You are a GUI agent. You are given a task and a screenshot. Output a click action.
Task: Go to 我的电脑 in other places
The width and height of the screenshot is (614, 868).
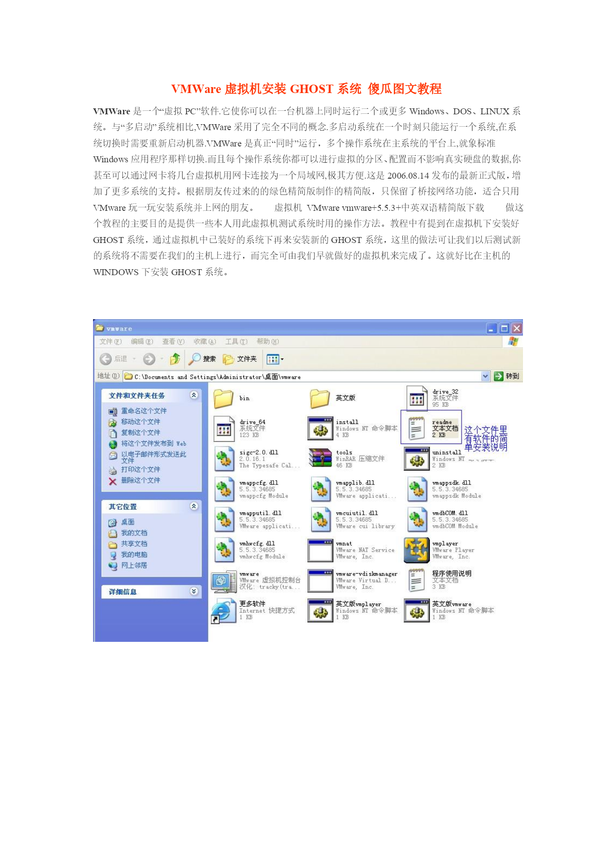(134, 555)
